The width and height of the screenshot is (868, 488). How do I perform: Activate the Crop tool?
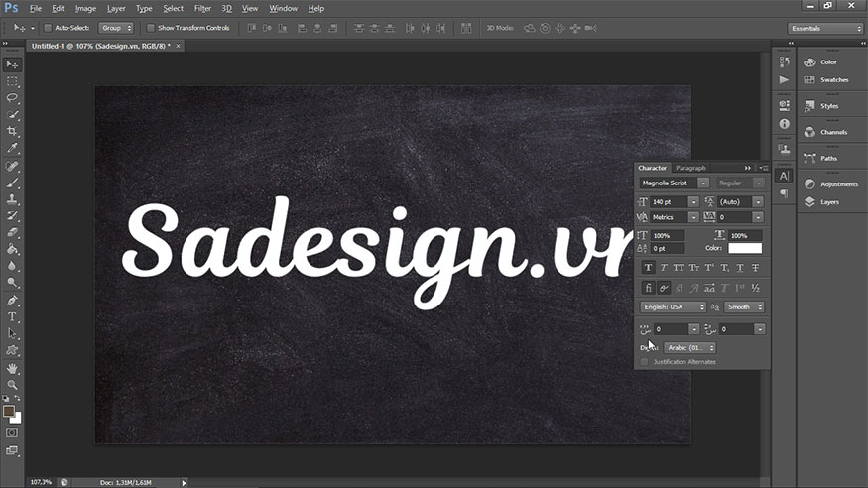(12, 131)
